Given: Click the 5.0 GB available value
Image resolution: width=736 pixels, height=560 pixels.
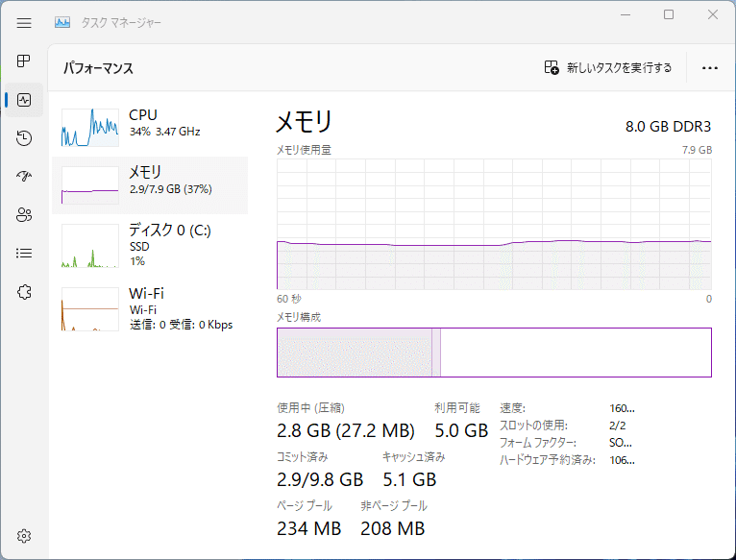Looking at the screenshot, I should pyautogui.click(x=461, y=430).
